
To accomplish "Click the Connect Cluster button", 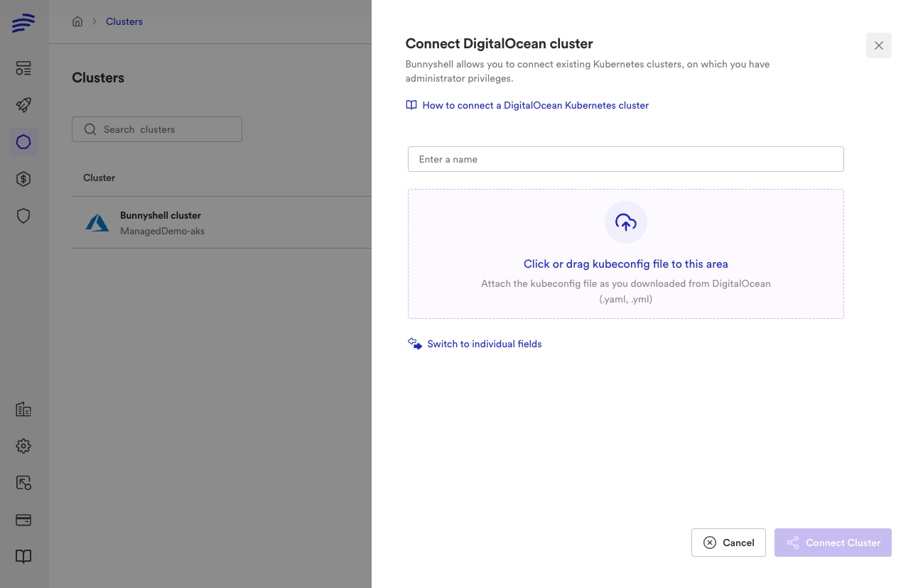I will (x=833, y=543).
